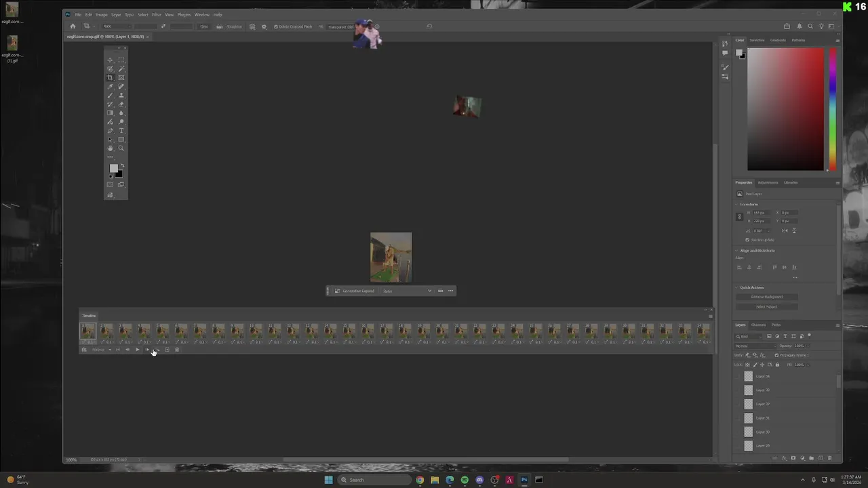Click the reset crop icon

[429, 26]
